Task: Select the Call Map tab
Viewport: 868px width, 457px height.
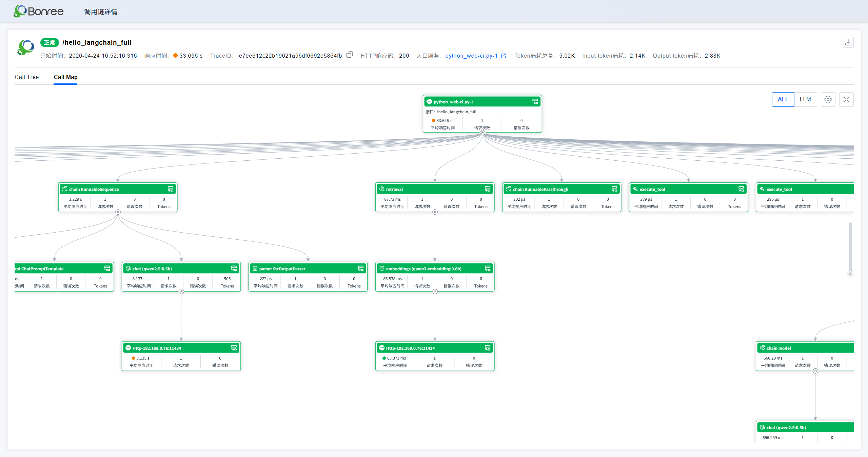Action: click(x=65, y=77)
